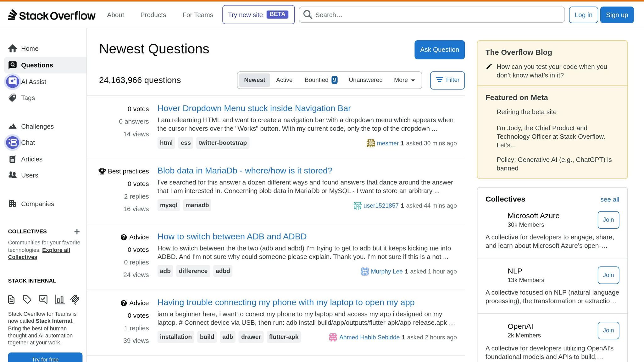Click the tag icon under Stack Internal
This screenshot has width=644, height=362.
27,299
